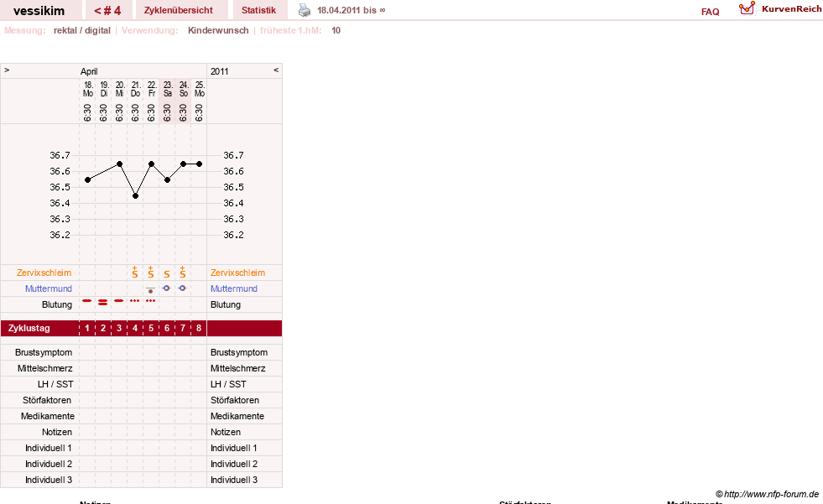The height and width of the screenshot is (504, 823).
Task: Go to previous cycle '< # 4'
Action: tap(107, 10)
